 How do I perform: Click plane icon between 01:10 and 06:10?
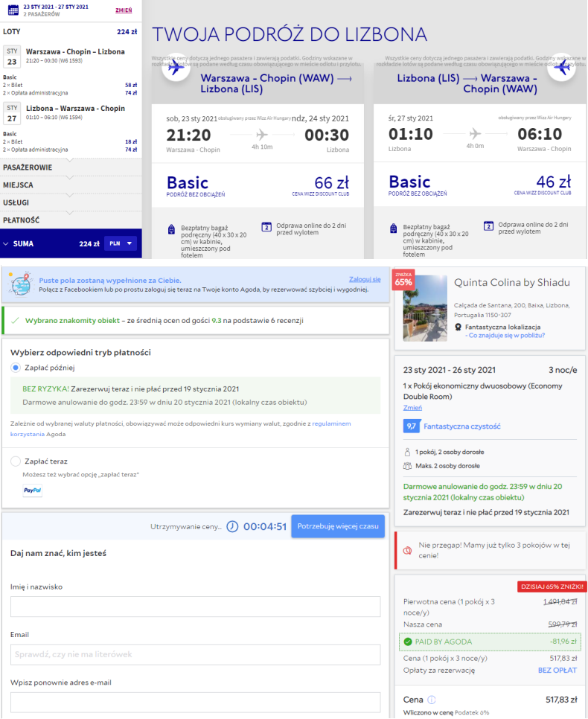475,134
